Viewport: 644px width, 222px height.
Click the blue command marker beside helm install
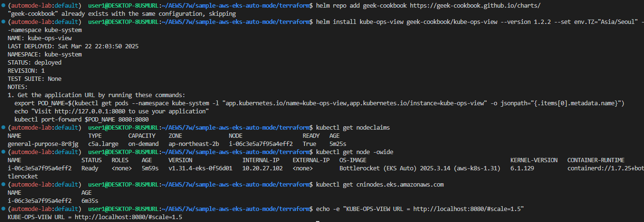coord(3,22)
